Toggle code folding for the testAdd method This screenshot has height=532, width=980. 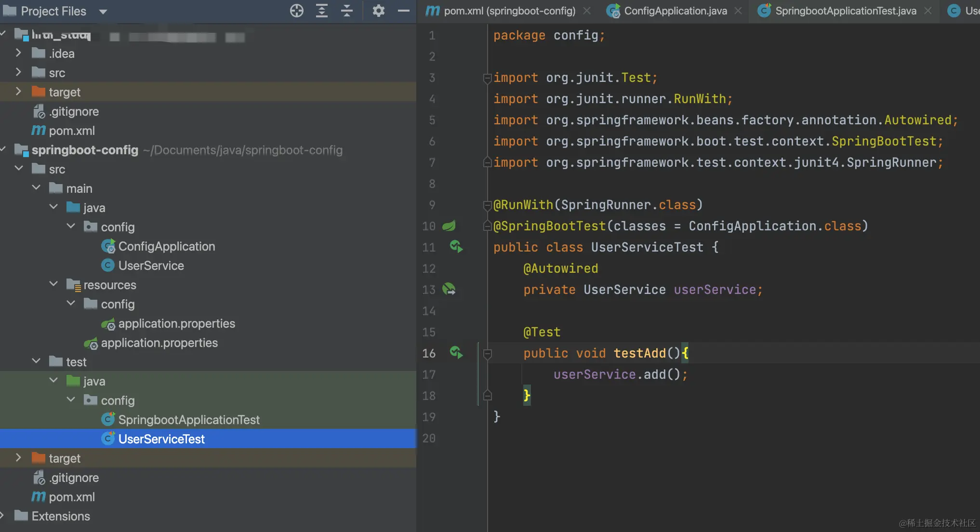click(x=487, y=353)
